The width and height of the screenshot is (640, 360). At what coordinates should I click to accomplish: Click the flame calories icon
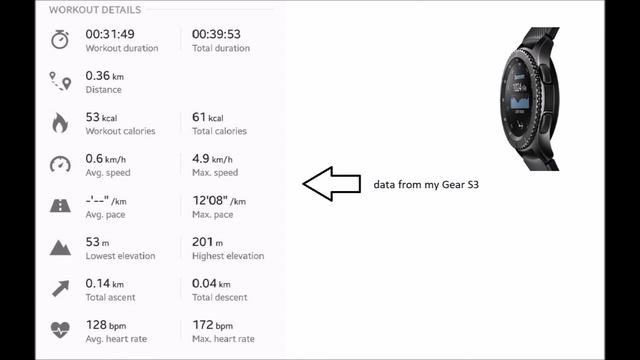coord(60,123)
